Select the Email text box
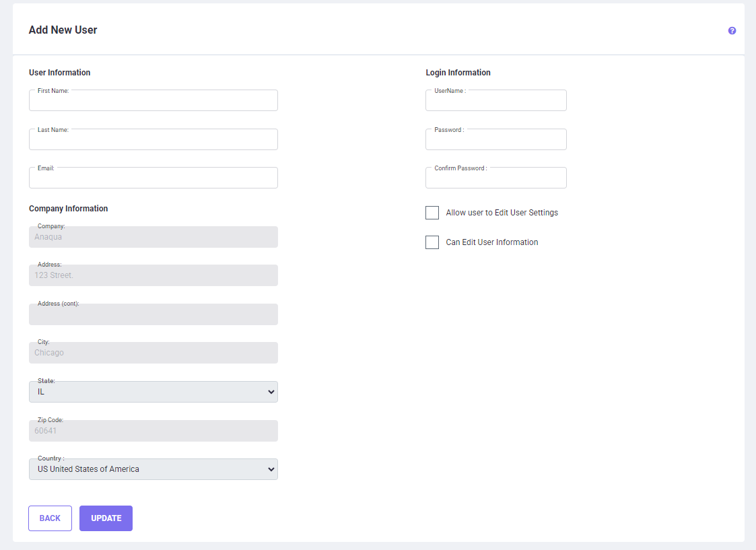The height and width of the screenshot is (550, 756). (153, 178)
